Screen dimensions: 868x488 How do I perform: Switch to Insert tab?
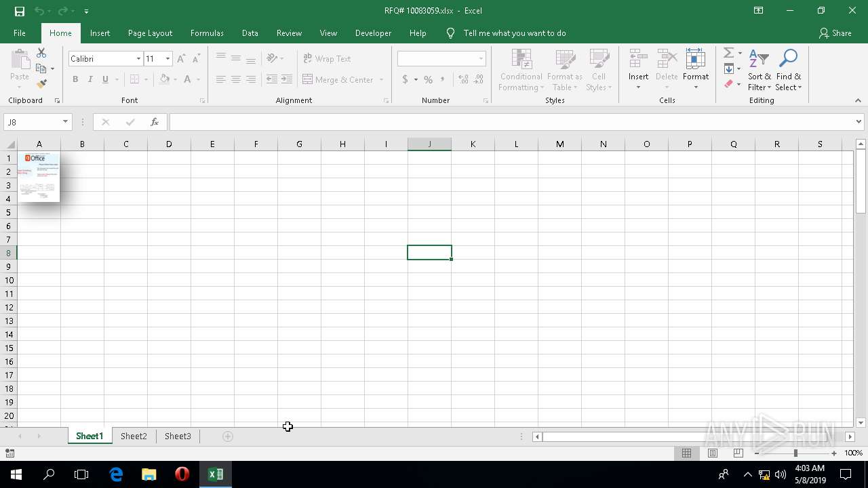point(100,33)
